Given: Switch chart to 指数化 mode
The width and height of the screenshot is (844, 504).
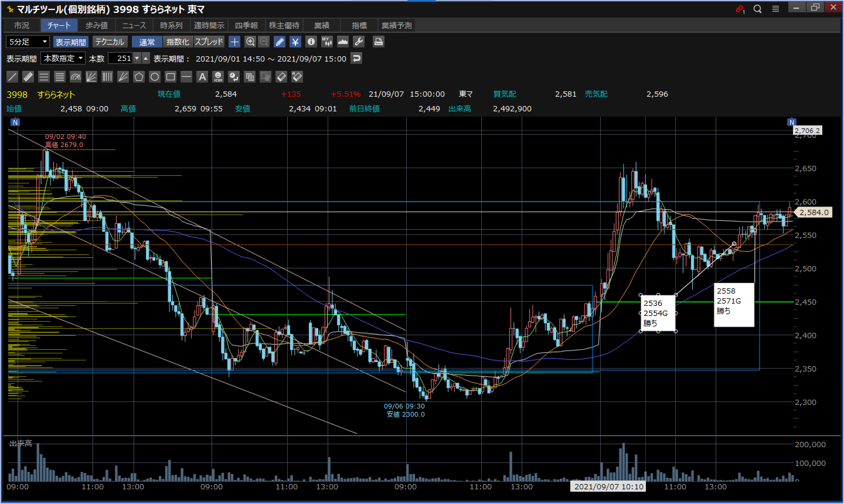Looking at the screenshot, I should click(177, 42).
